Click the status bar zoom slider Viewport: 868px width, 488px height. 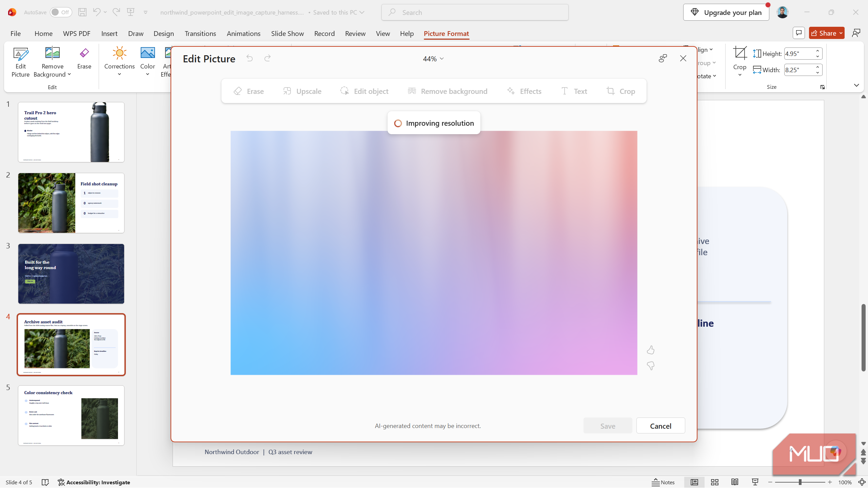coord(800,482)
